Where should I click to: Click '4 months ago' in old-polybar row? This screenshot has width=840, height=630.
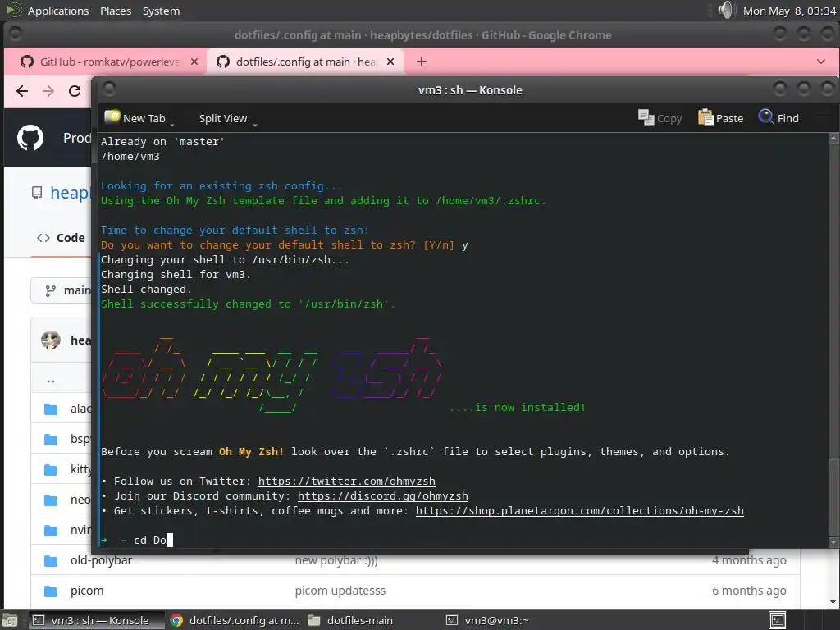(749, 560)
